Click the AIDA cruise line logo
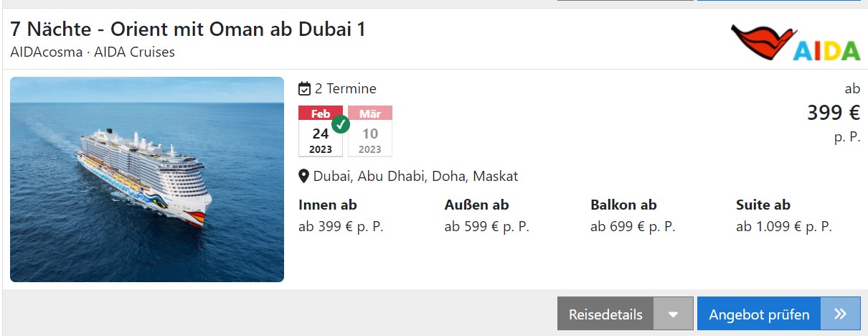The height and width of the screenshot is (336, 868). tap(795, 42)
